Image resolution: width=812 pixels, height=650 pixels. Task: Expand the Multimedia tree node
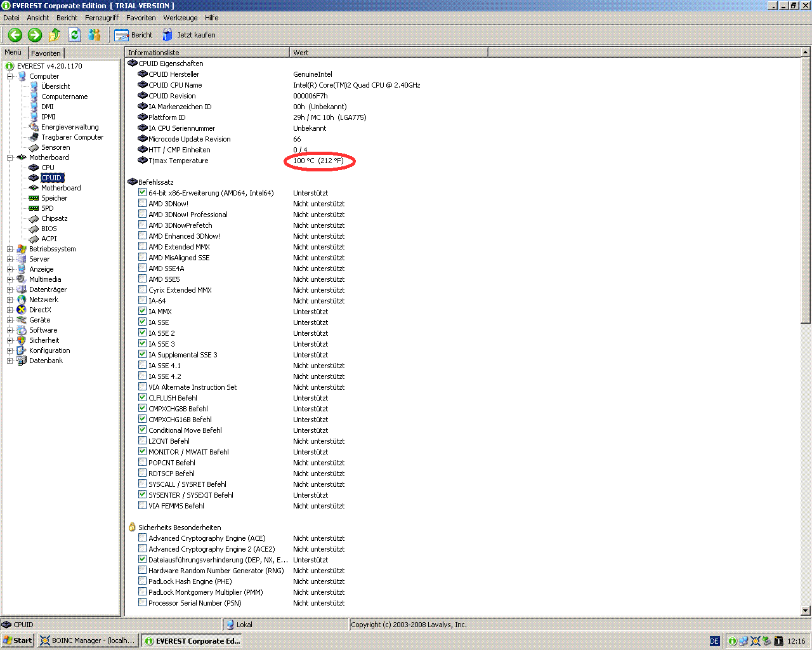(10, 279)
